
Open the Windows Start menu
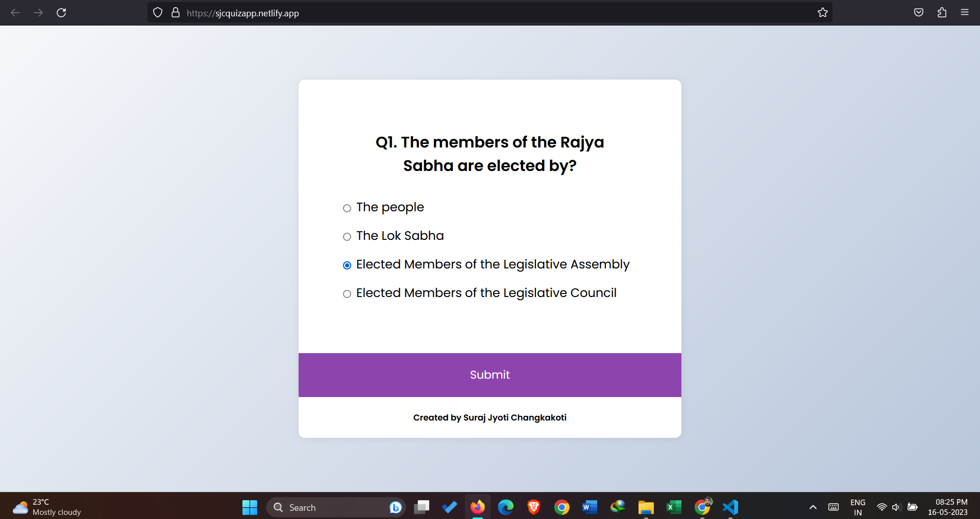point(250,507)
